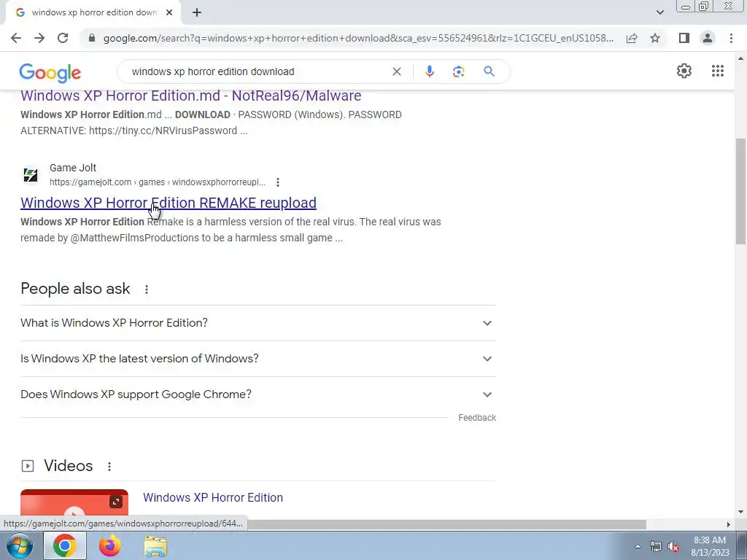Clear the search box text
The image size is (747, 560).
[396, 71]
